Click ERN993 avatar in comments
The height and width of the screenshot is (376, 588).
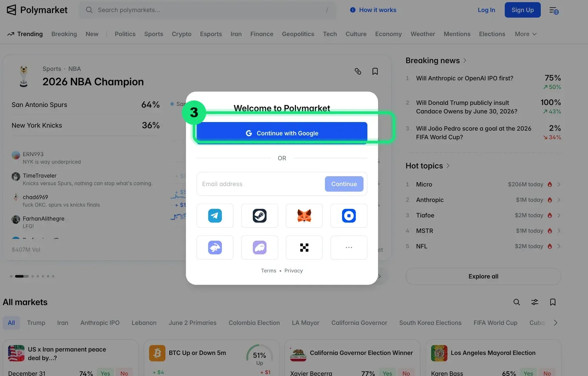pyautogui.click(x=16, y=155)
